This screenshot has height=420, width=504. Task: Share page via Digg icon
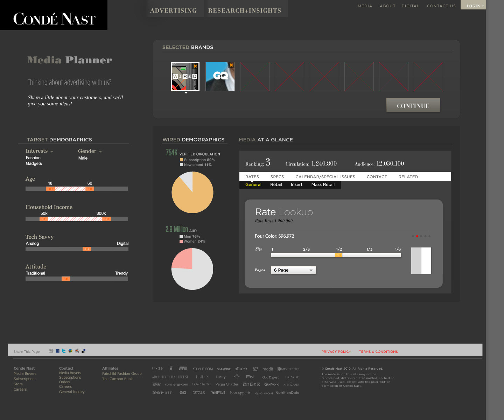[x=51, y=351]
